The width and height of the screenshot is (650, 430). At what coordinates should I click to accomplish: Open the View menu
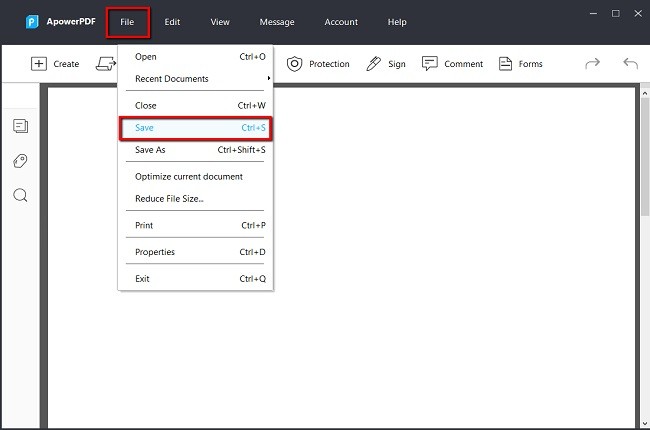tap(220, 22)
